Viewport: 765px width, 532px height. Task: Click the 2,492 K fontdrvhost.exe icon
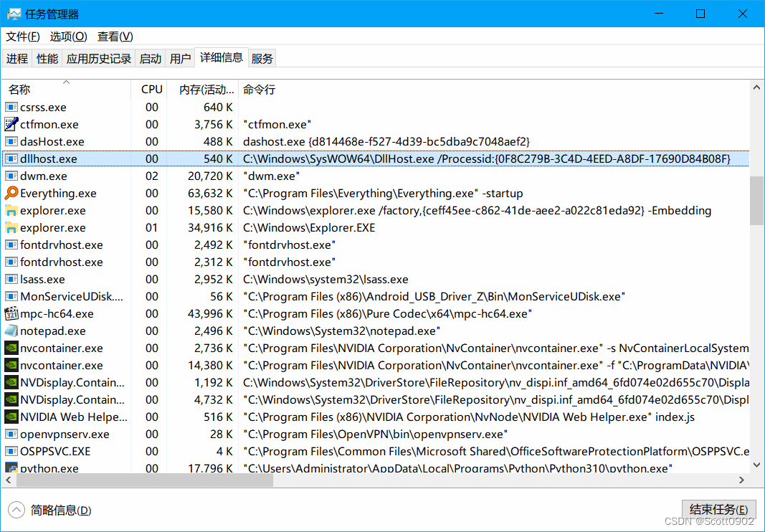[x=11, y=244]
